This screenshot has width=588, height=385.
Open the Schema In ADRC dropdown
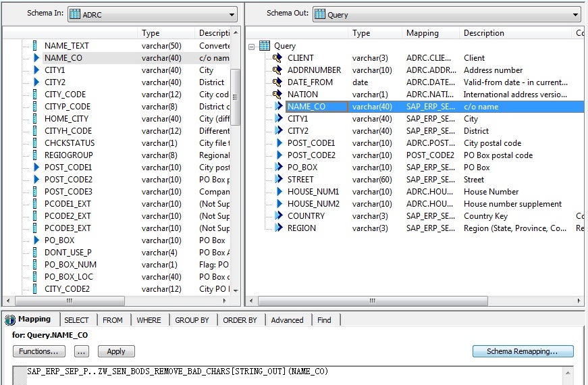[232, 15]
